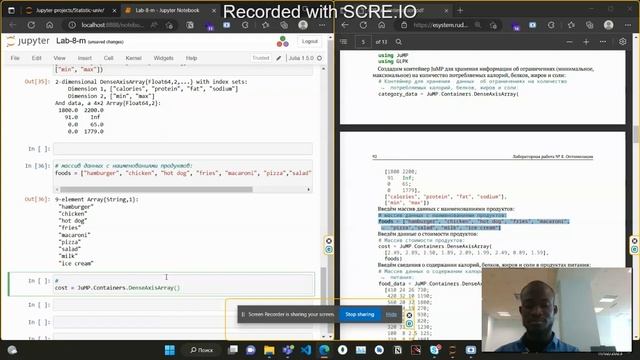Click the Jupyter logo

click(x=28, y=41)
